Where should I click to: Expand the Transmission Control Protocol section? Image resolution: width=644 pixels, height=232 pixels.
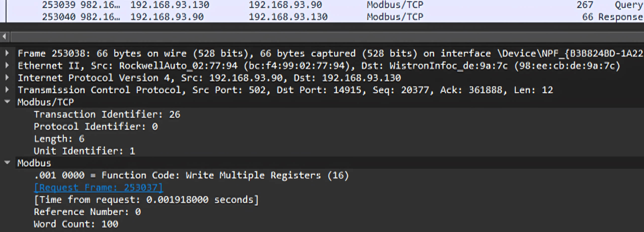pyautogui.click(x=7, y=90)
